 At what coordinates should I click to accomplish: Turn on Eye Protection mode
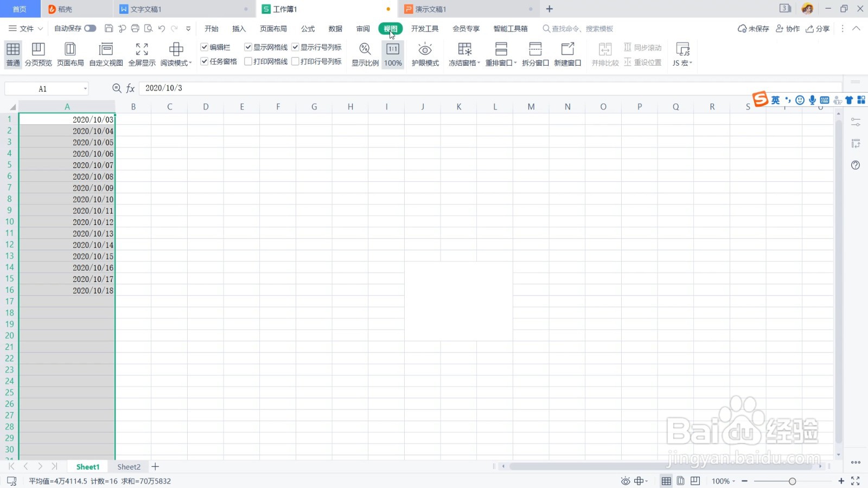click(425, 55)
